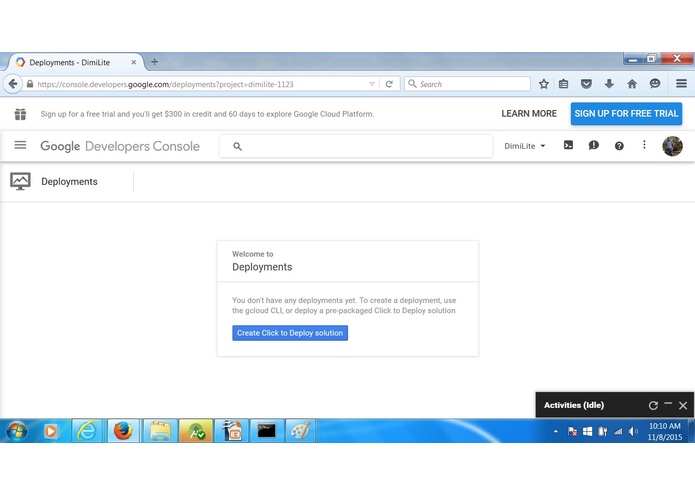
Task: Click Create Click to Deploy solution button
Action: click(x=290, y=333)
